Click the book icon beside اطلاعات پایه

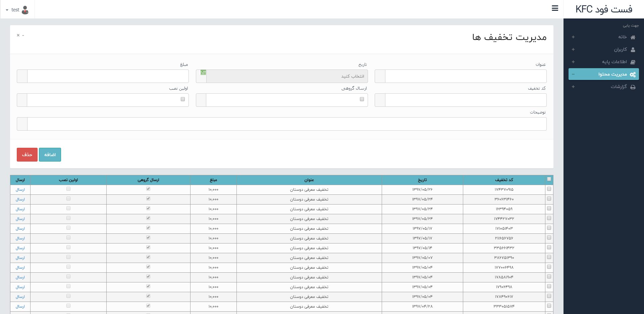pyautogui.click(x=633, y=62)
